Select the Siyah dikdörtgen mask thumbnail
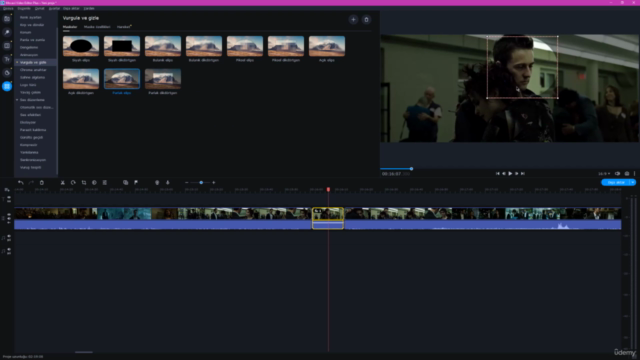Image resolution: width=640 pixels, height=360 pixels. [122, 46]
